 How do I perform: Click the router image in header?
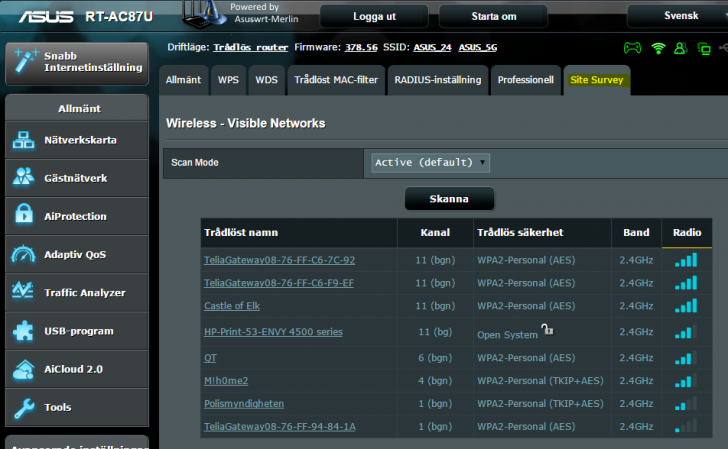click(x=202, y=14)
